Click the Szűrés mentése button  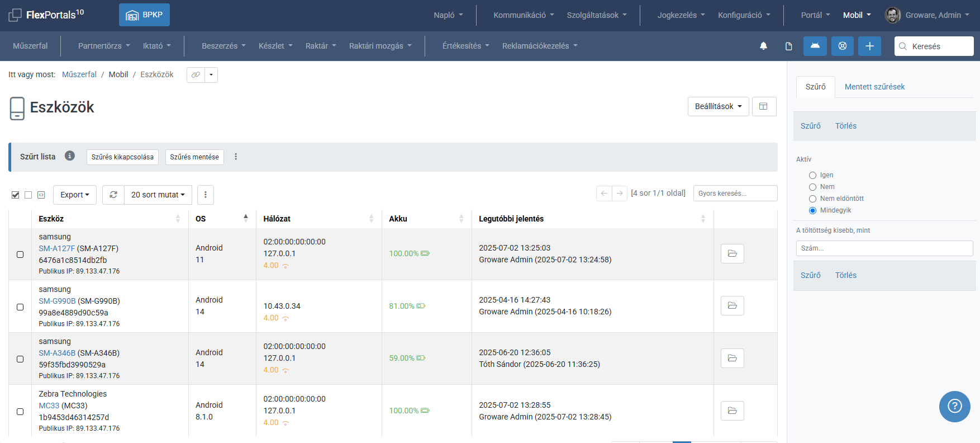click(194, 157)
